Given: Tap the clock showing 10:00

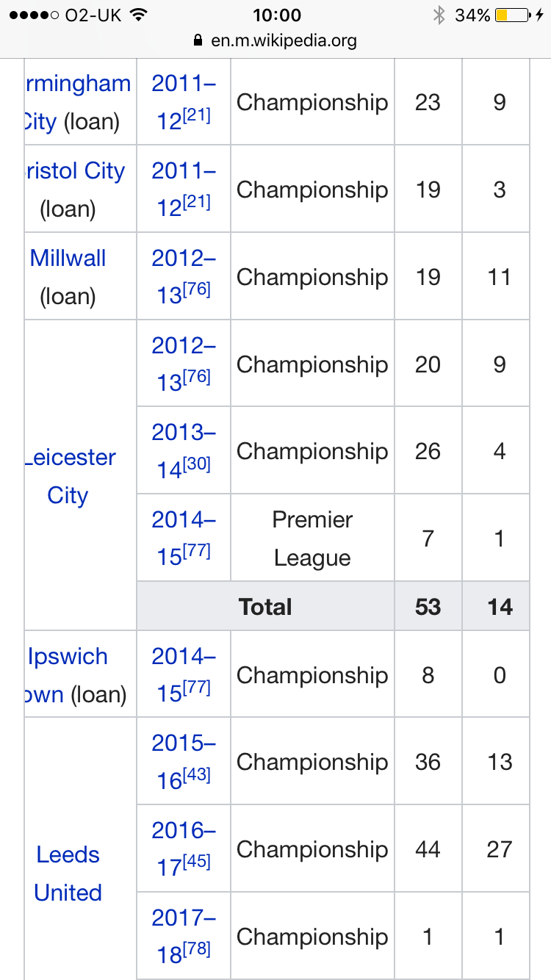Looking at the screenshot, I should coord(276,15).
